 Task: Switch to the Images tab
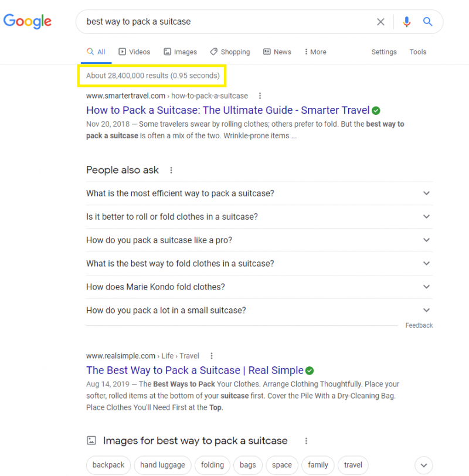tap(181, 52)
